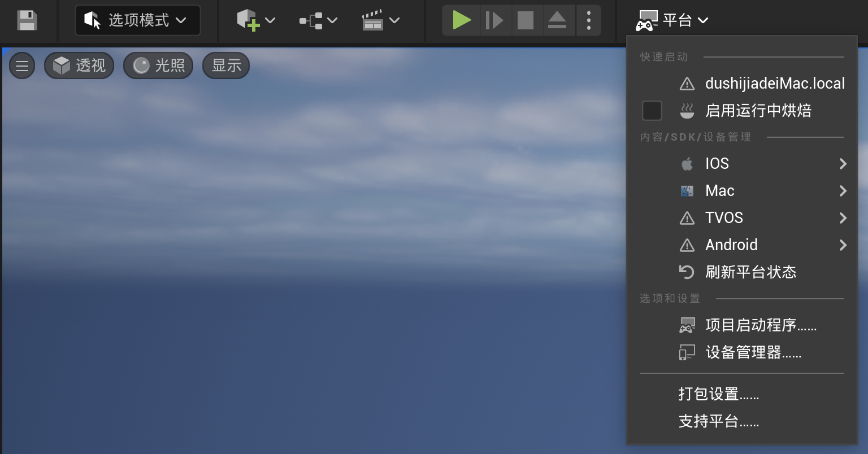The height and width of the screenshot is (454, 868).
Task: Select the Mac platform menu entry
Action: 719,191
